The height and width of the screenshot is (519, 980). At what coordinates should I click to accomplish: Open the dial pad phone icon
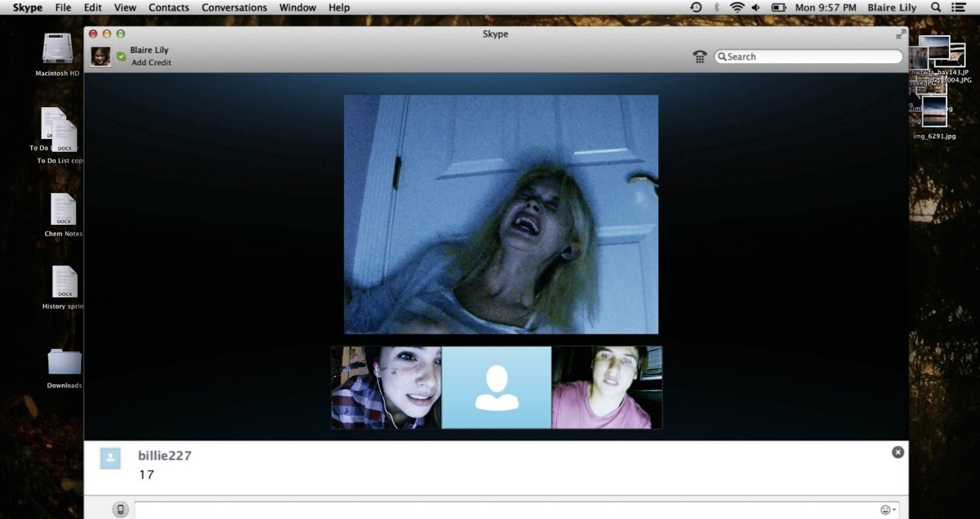pyautogui.click(x=699, y=56)
